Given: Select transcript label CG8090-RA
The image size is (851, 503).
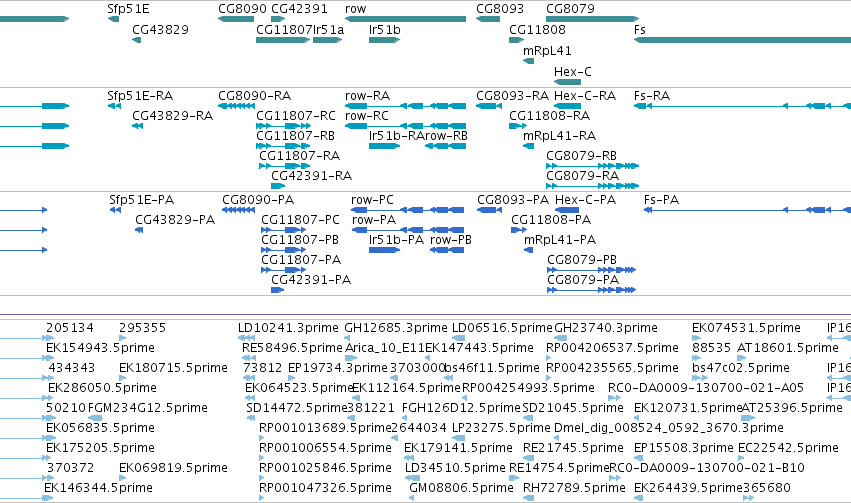Looking at the screenshot, I should click(x=255, y=96).
